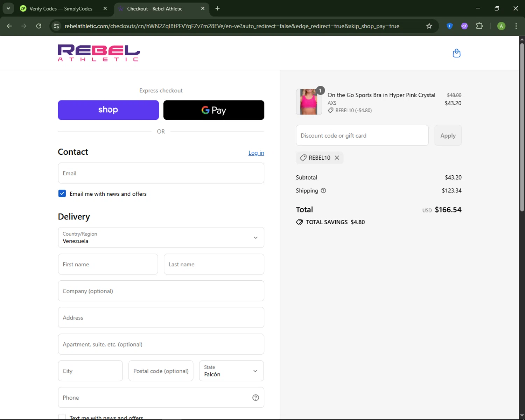Open the profile avatar A
525x420 pixels.
click(x=501, y=26)
